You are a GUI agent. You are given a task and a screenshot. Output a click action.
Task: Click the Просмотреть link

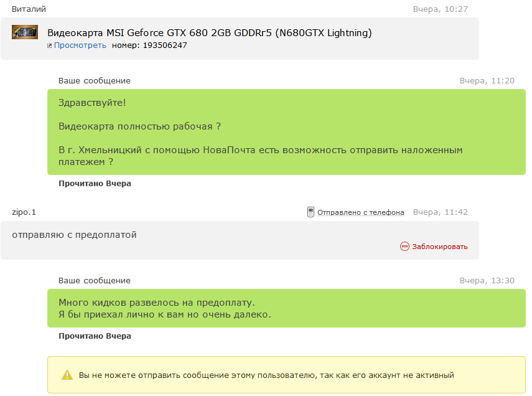80,45
